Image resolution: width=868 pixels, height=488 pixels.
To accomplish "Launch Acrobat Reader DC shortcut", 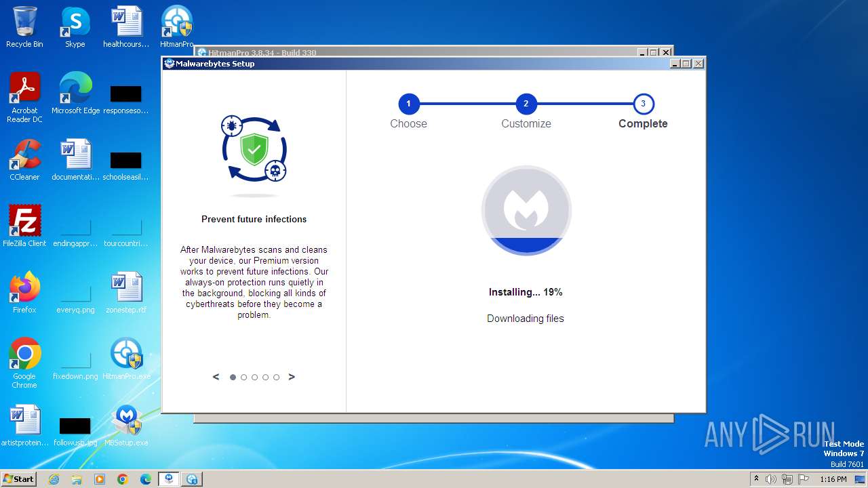I will click(x=24, y=98).
